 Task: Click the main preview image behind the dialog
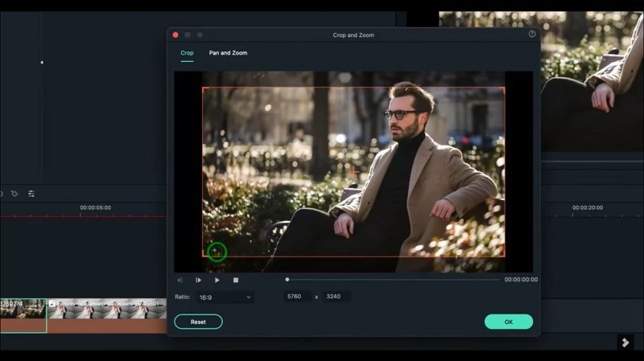point(592,82)
